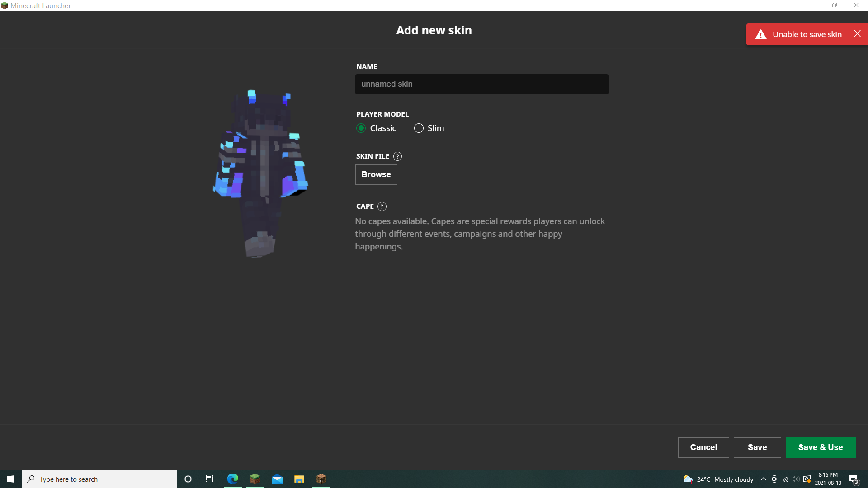Click the Cape help question icon

[382, 206]
